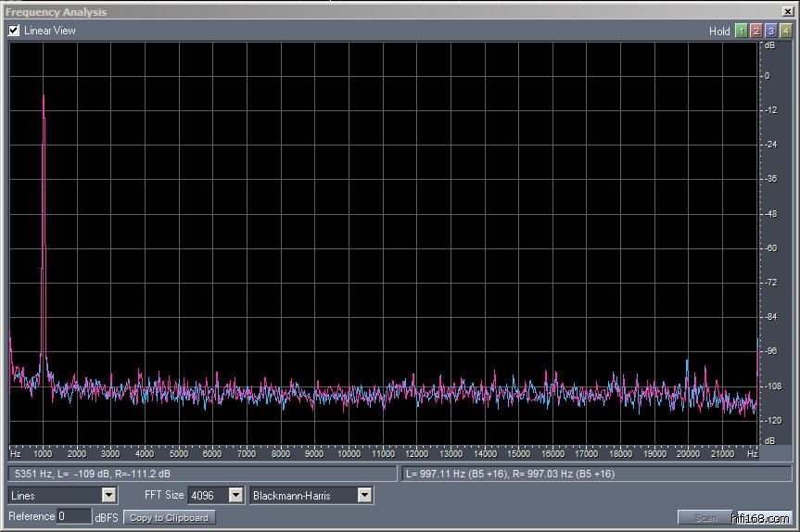The image size is (800, 532).
Task: Click the -60 dB label on amplitude scale
Action: (x=767, y=248)
